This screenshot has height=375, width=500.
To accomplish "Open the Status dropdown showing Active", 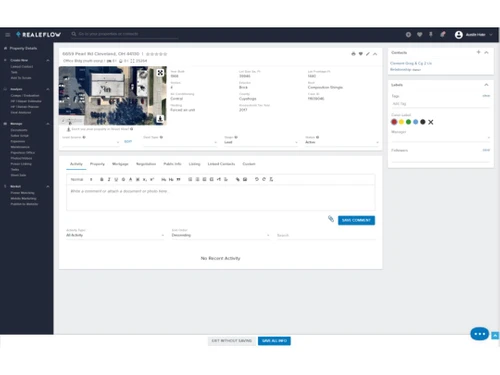I will [342, 142].
